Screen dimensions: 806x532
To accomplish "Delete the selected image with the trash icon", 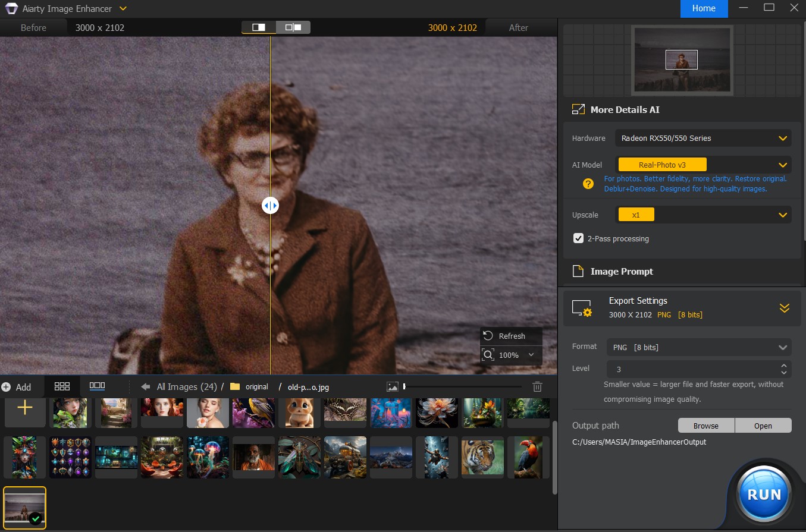I will (x=537, y=387).
